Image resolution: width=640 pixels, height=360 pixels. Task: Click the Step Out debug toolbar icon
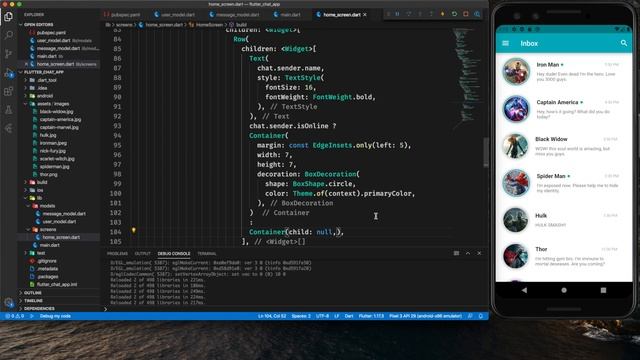point(431,14)
